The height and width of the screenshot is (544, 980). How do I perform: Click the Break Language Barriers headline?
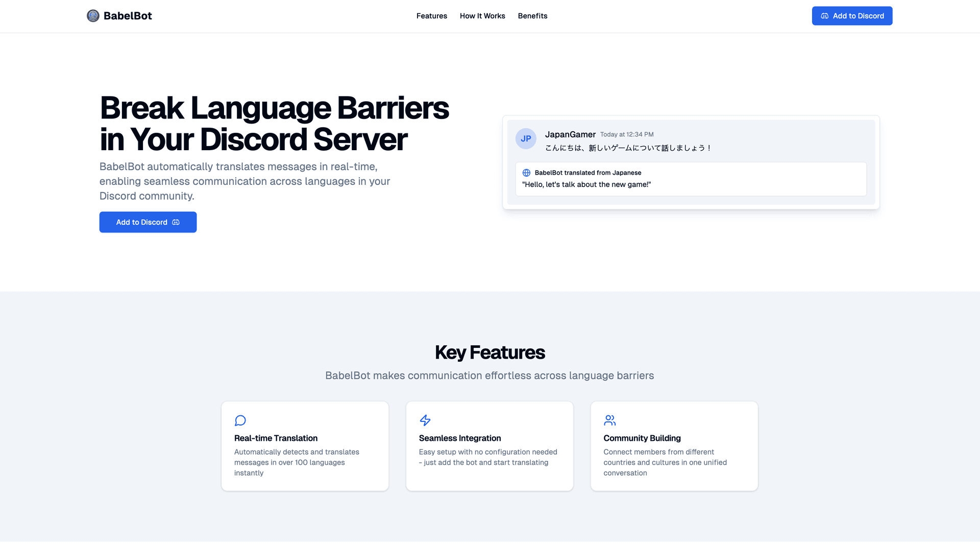274,124
